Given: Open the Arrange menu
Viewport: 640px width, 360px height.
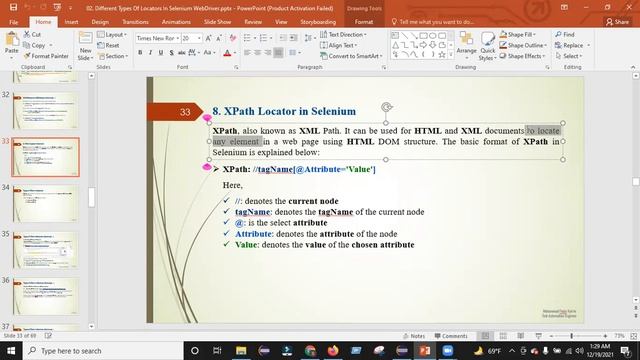Looking at the screenshot, I should tap(466, 46).
